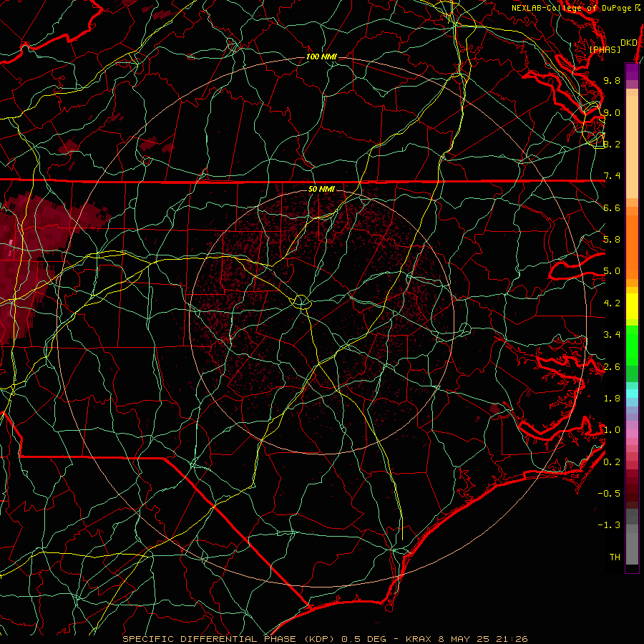Click the KRAX station ID in bottom caption
Viewport: 644px width, 644px height.
(x=420, y=639)
